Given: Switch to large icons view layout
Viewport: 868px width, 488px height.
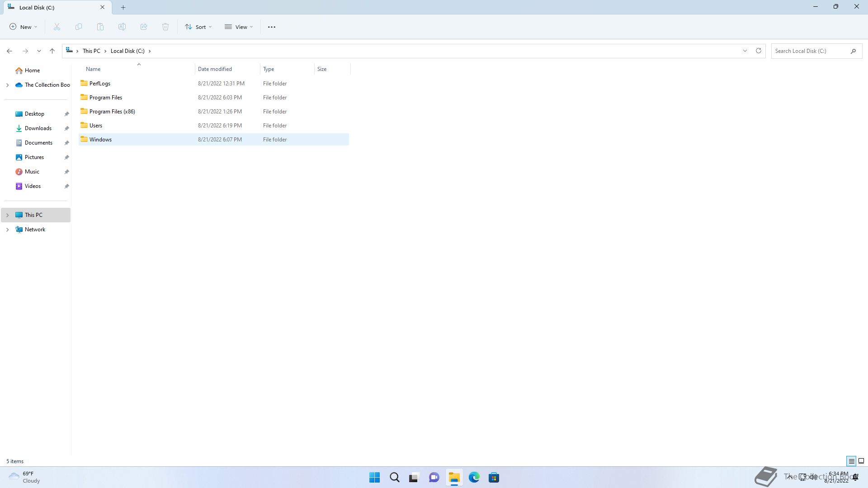Looking at the screenshot, I should [x=861, y=461].
